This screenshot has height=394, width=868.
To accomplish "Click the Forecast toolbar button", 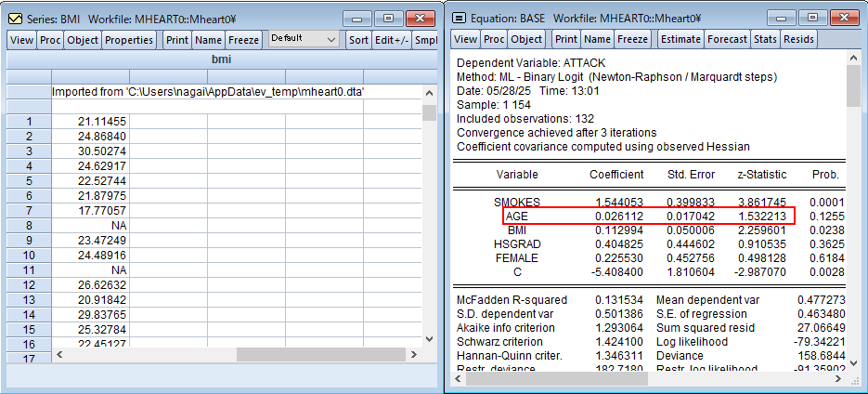I will coord(726,39).
